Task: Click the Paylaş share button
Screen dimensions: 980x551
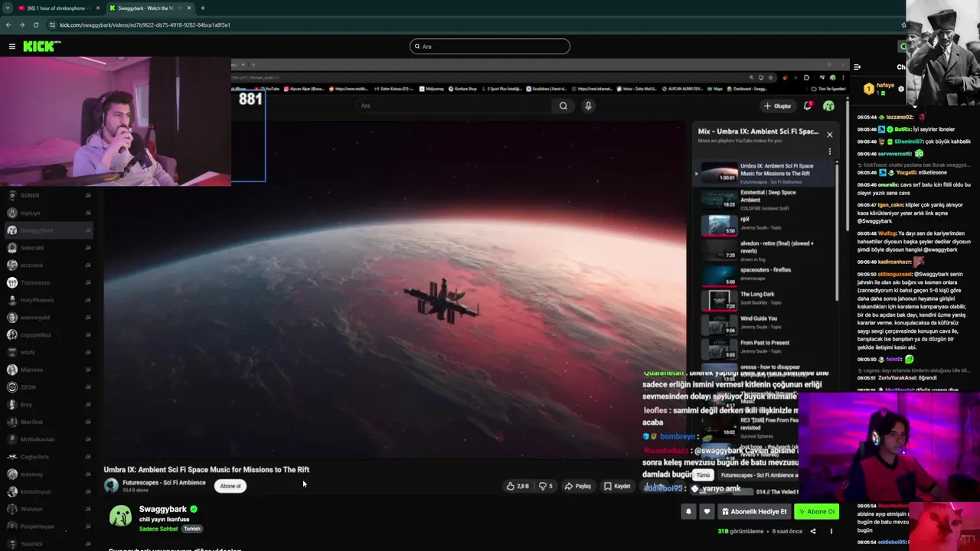Action: pyautogui.click(x=578, y=486)
